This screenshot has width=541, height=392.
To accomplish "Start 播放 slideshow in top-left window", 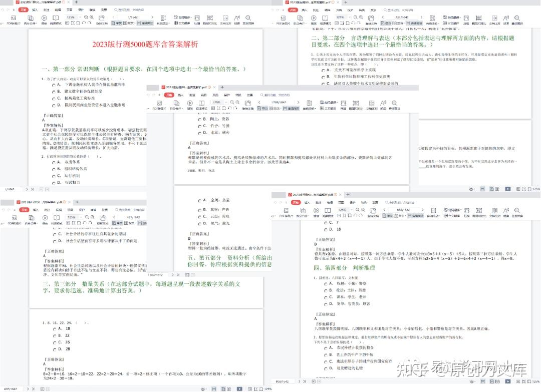I will [44, 20].
